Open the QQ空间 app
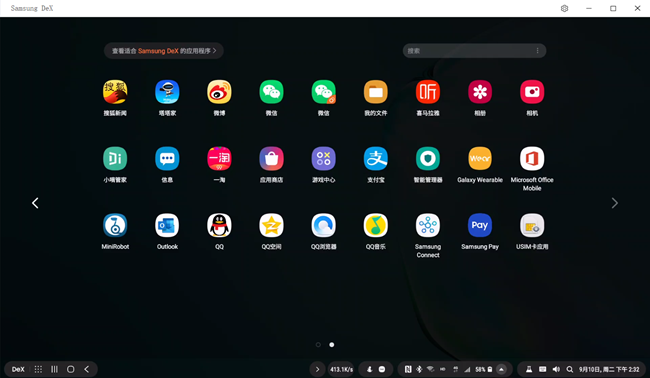650x378 pixels. (x=272, y=225)
